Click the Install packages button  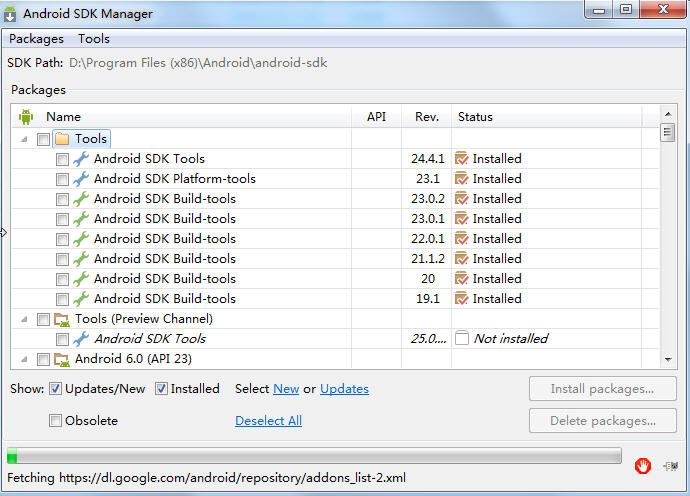602,389
